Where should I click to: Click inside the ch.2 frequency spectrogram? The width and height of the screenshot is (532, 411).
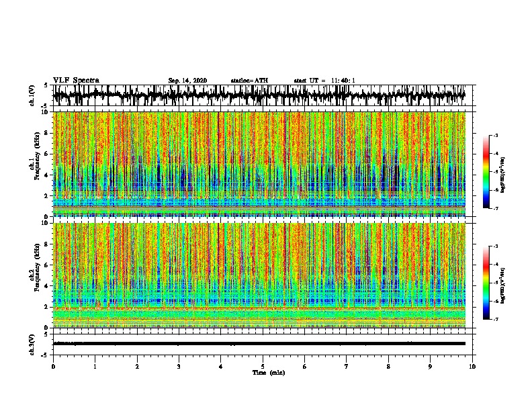(x=259, y=275)
